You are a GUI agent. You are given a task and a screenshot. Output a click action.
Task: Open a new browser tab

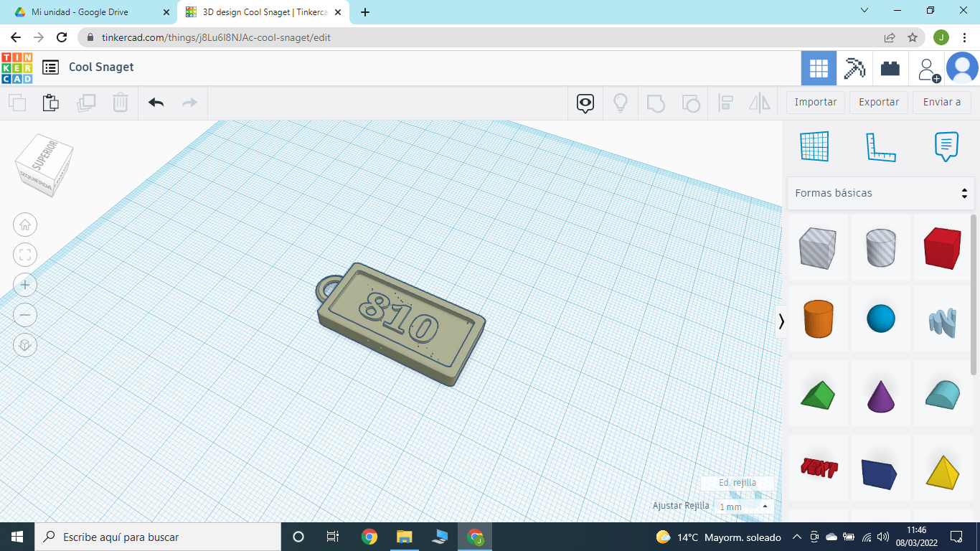point(365,12)
